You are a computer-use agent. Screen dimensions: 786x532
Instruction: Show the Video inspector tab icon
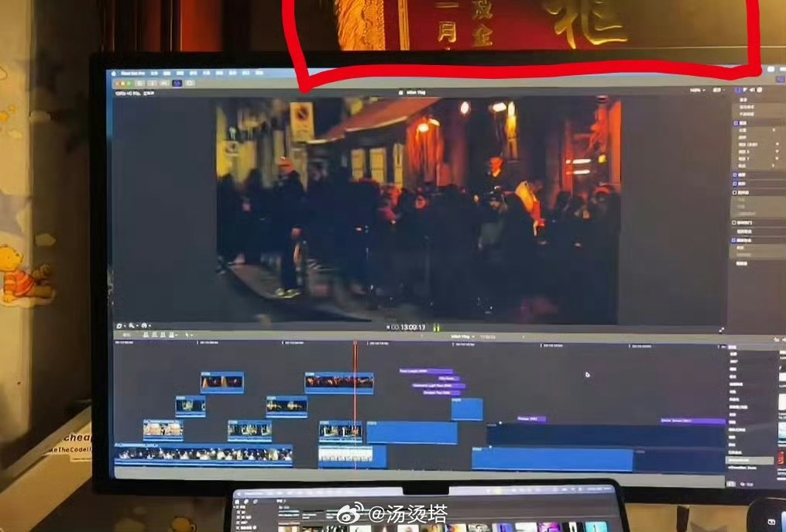(x=739, y=90)
